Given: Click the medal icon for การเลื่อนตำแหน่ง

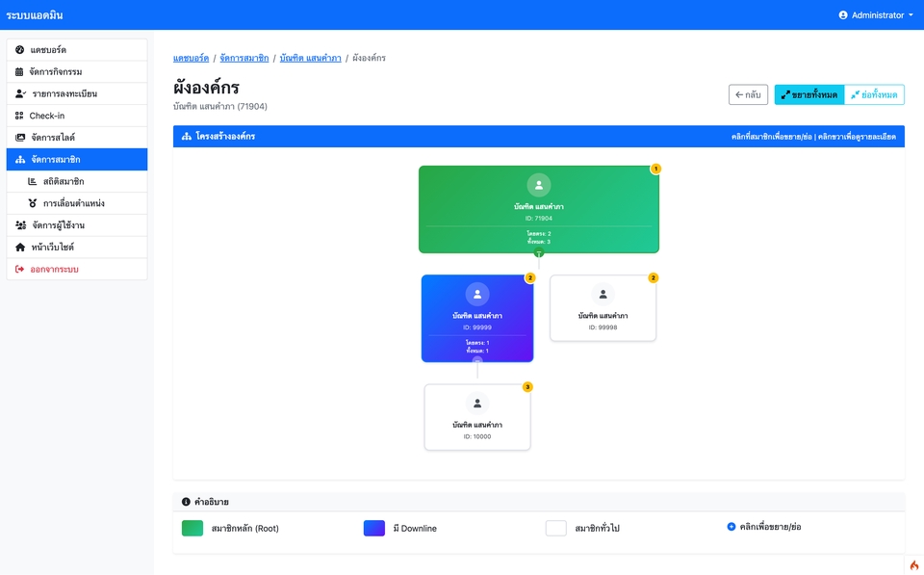Looking at the screenshot, I should coord(33,203).
